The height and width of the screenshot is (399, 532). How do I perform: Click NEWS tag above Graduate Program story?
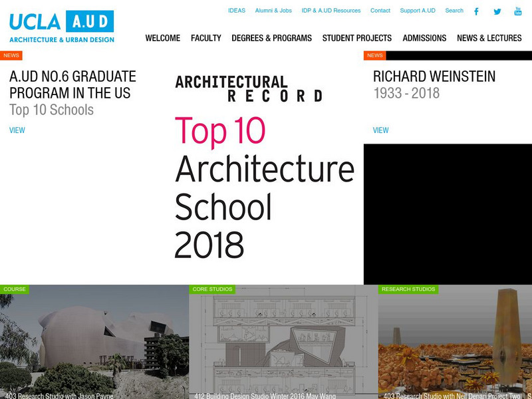pos(11,56)
